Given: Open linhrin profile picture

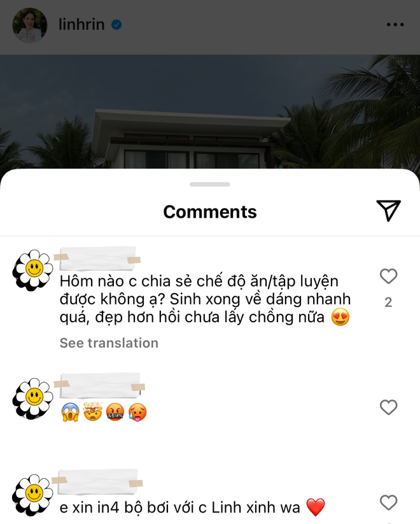Looking at the screenshot, I should tap(30, 25).
